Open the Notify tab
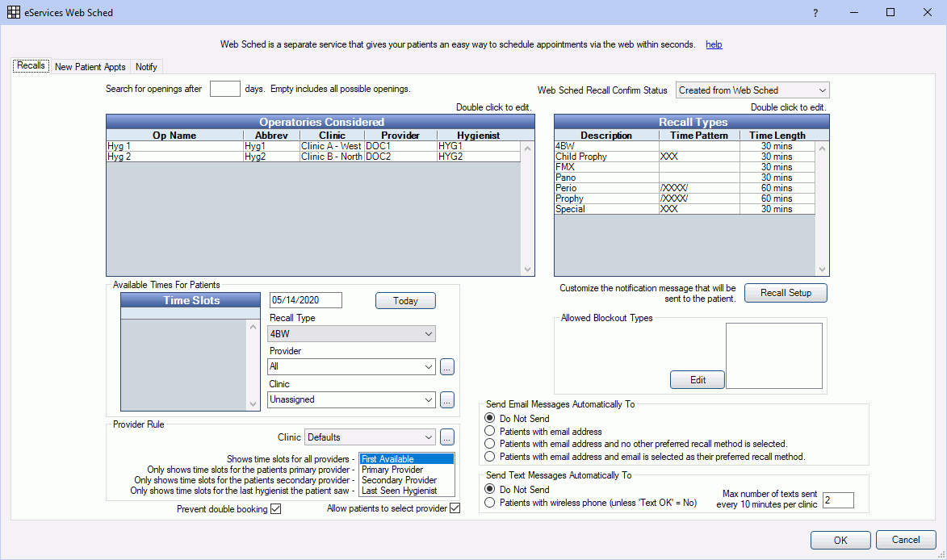 click(x=146, y=66)
